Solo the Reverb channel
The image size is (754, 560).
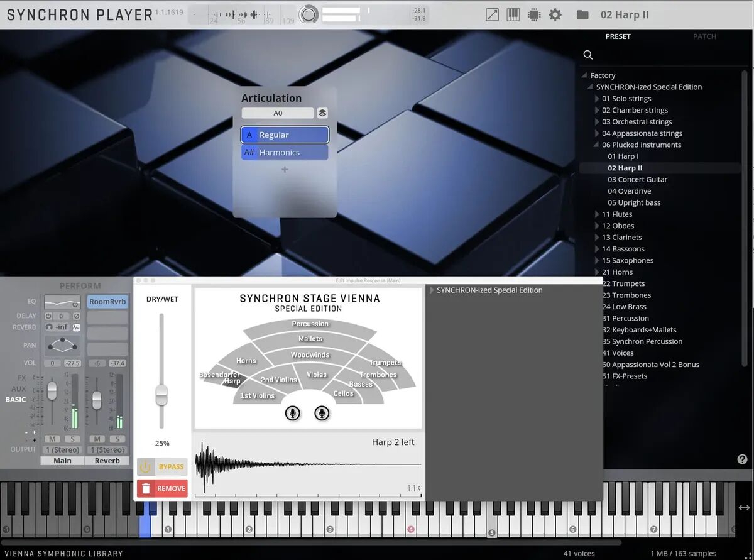pos(117,439)
